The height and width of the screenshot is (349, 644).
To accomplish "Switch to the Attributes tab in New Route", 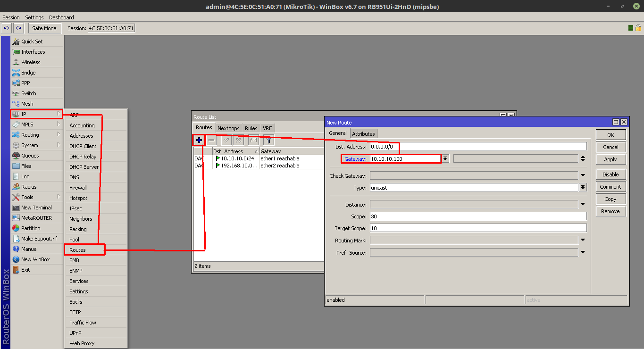I will (x=363, y=134).
